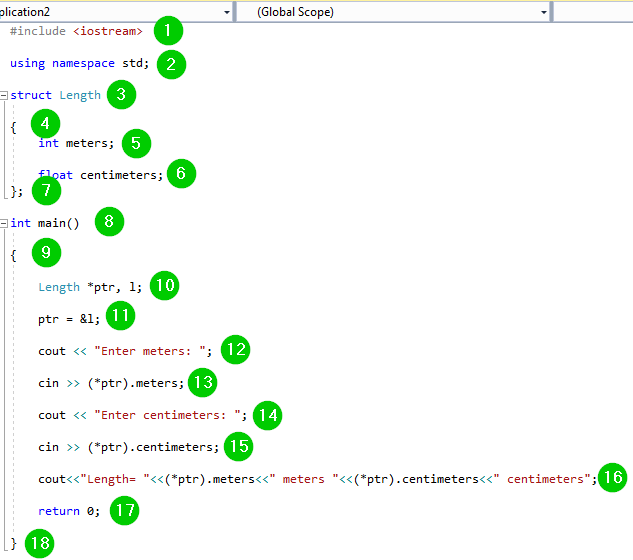Click the "#include <iostream>" directive

(x=76, y=31)
